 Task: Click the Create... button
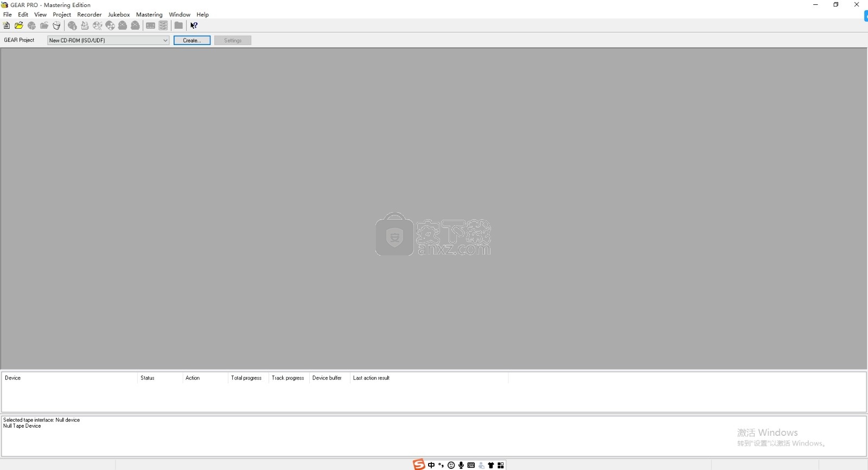pos(192,40)
